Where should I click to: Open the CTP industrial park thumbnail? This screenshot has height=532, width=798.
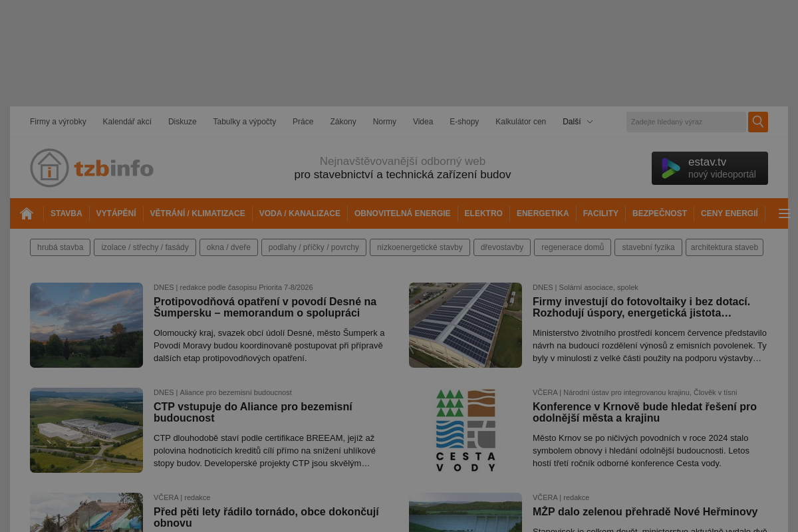[x=86, y=430]
